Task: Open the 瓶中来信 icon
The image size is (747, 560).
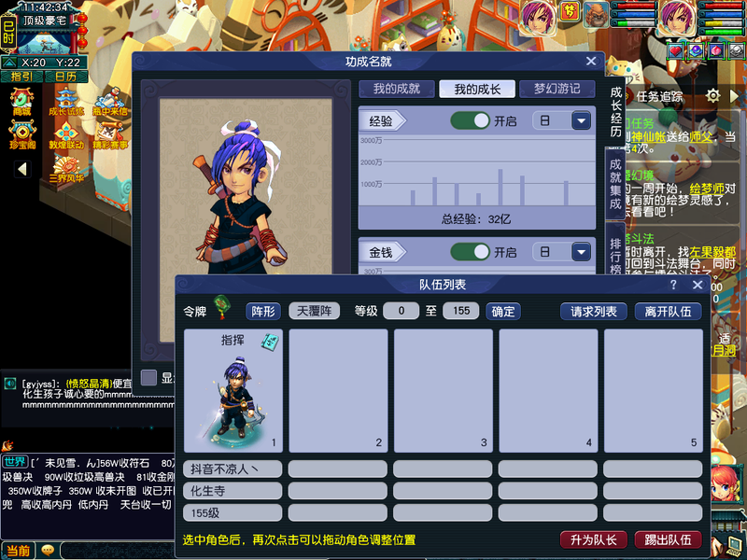Action: [110, 103]
